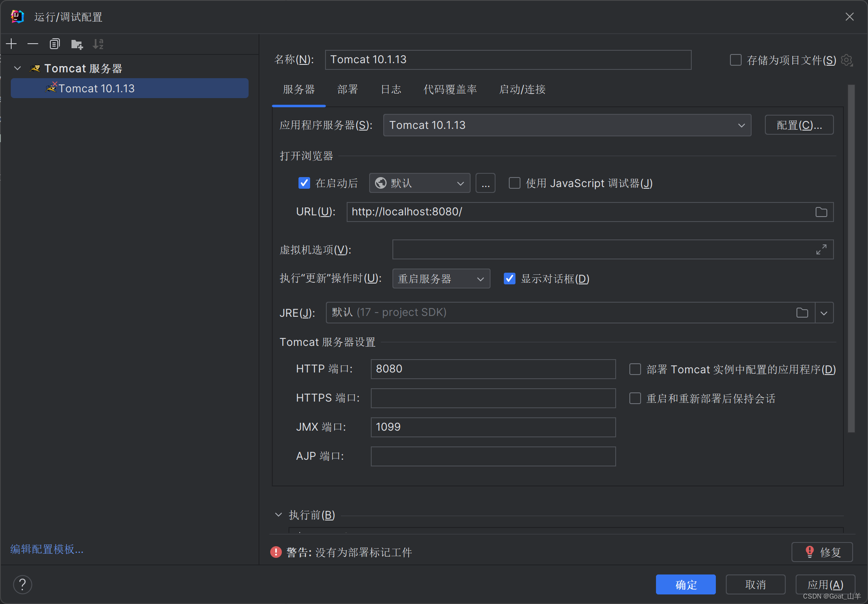Enable 使用 JavaScript 调试器 checkbox
The image size is (868, 604).
pos(515,183)
